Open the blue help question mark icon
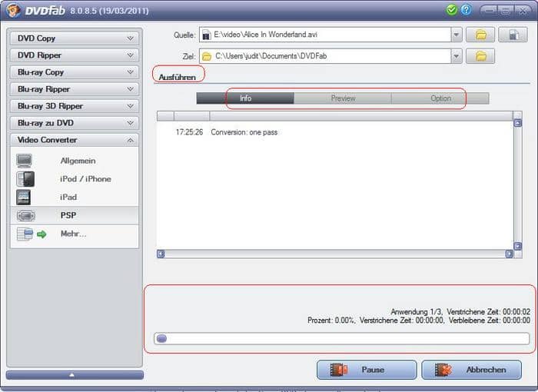Viewport: 538px width, 392px height. [466, 10]
